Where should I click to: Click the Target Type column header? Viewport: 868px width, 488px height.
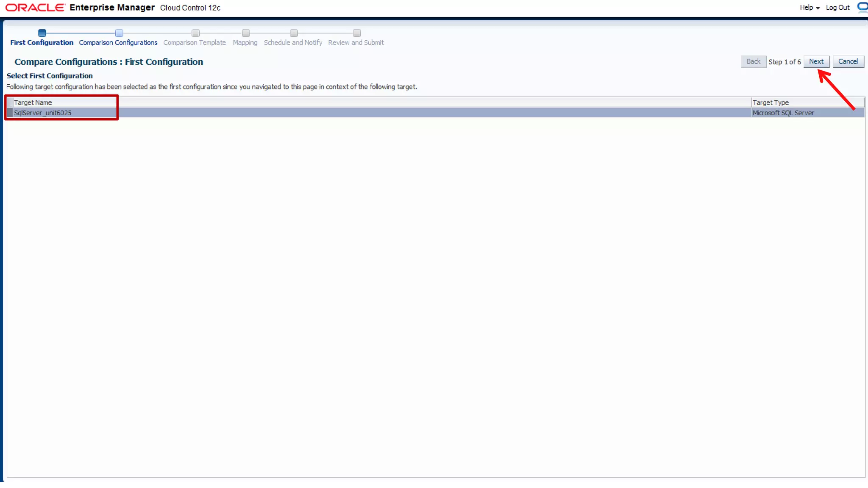tap(808, 102)
